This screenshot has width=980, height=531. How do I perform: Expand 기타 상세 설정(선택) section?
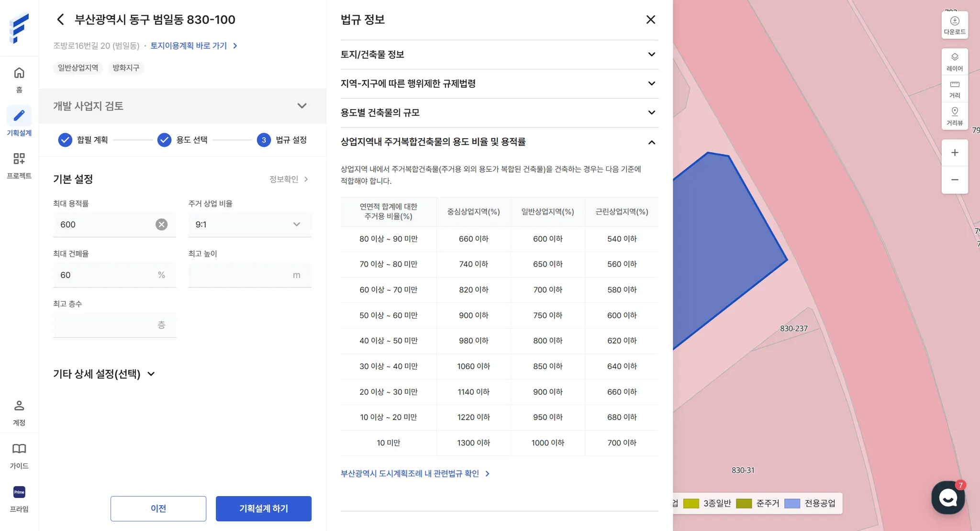104,374
